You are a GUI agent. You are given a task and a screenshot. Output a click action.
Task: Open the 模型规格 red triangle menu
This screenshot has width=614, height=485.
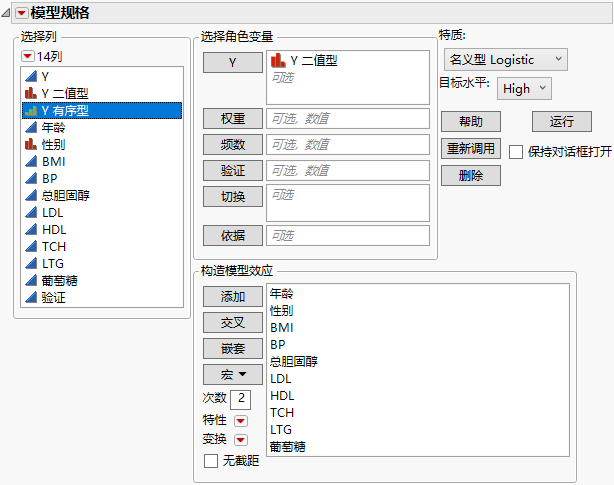(x=22, y=13)
